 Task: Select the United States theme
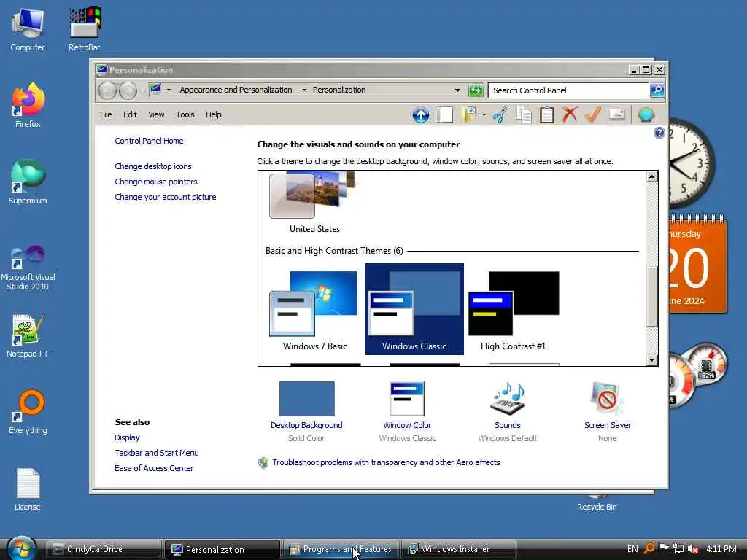click(x=314, y=204)
